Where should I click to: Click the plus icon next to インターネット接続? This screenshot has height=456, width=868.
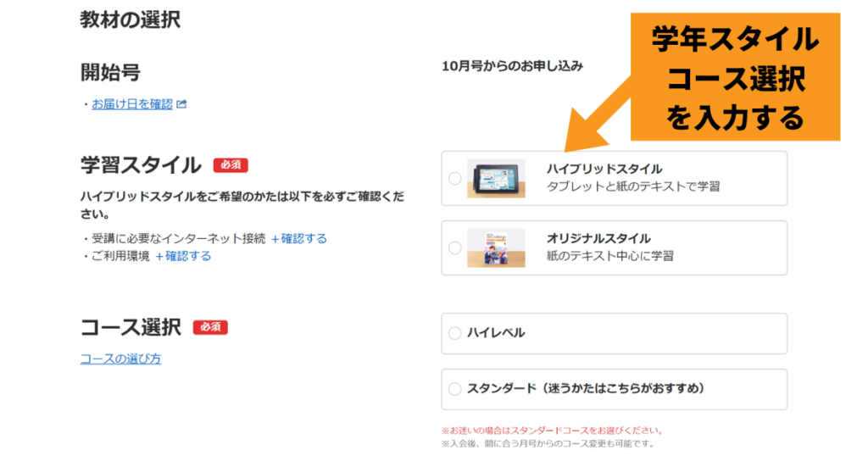(275, 239)
